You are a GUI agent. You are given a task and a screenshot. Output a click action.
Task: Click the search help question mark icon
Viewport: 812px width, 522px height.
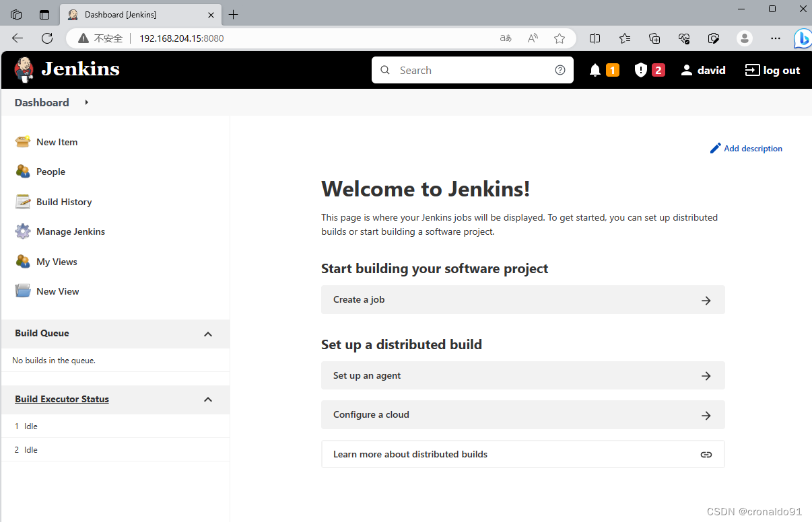(x=560, y=70)
